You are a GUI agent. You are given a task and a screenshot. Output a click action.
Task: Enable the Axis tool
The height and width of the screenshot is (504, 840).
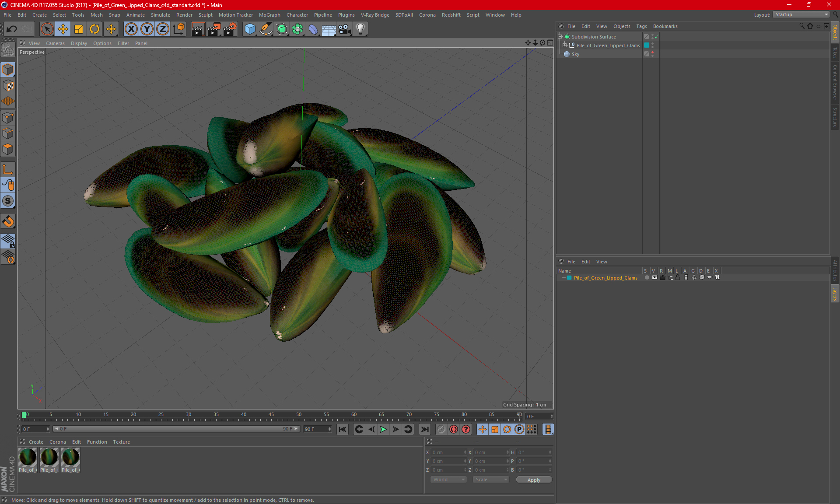tap(8, 169)
